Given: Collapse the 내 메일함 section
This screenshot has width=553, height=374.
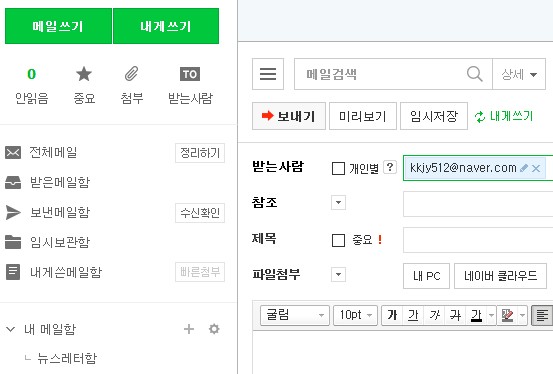Looking at the screenshot, I should pos(11,329).
